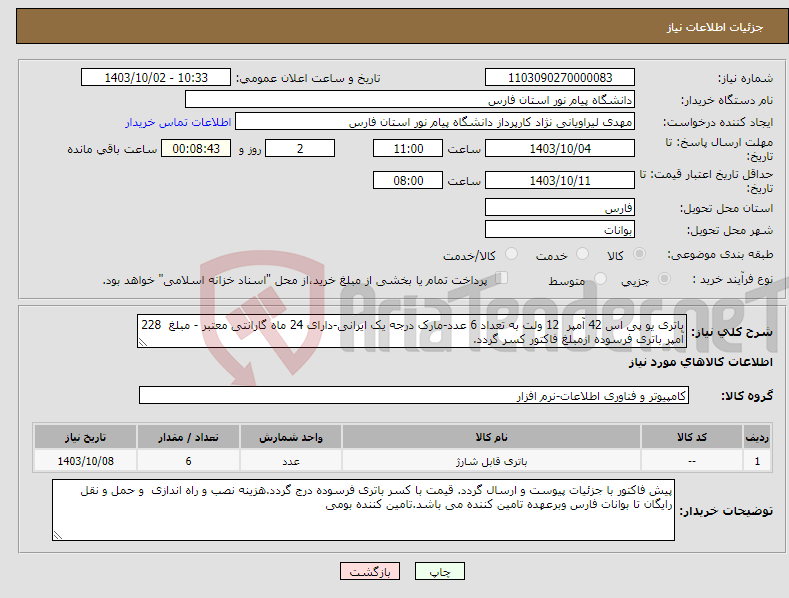
Task: Click the general need description text area
Action: click(412, 332)
